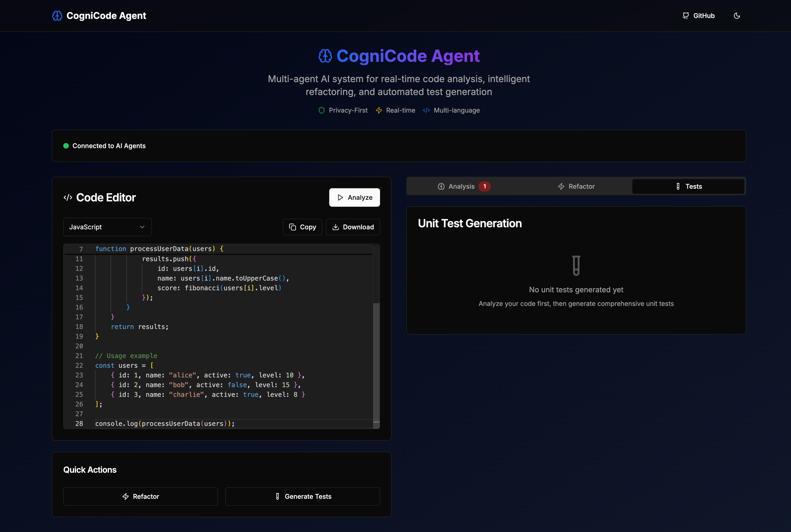Open the GitHub link
The width and height of the screenshot is (791, 532).
point(699,16)
